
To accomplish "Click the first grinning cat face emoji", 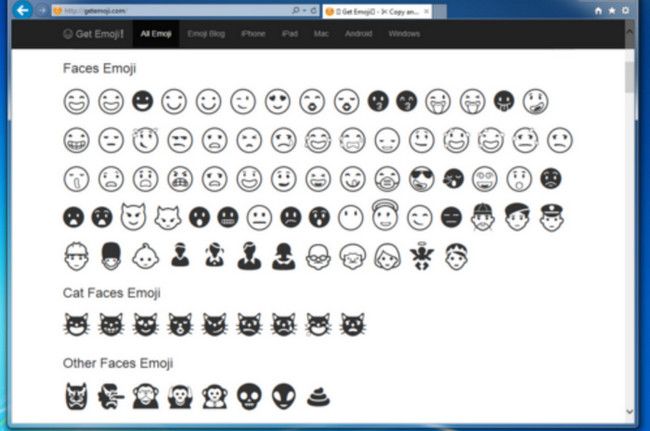I will click(x=76, y=324).
